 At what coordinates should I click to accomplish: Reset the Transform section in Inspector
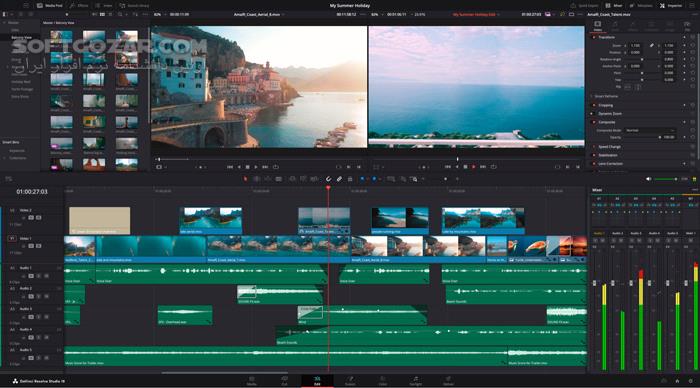(x=692, y=38)
